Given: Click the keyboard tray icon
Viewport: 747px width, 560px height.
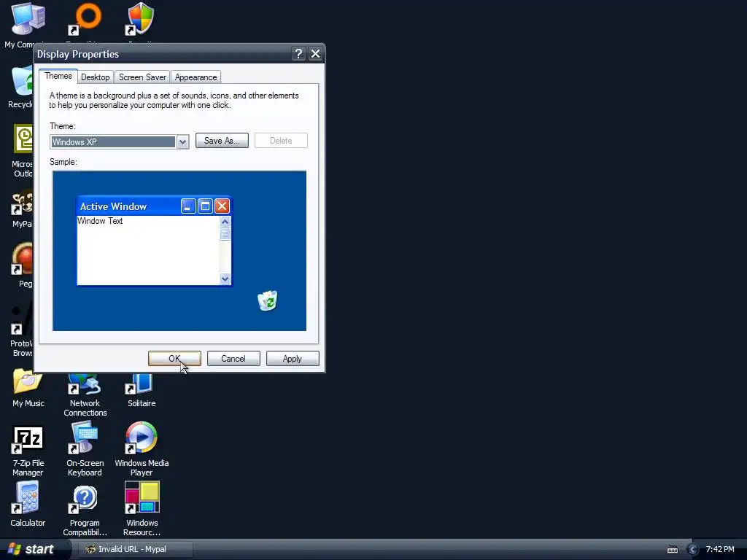Looking at the screenshot, I should [672, 550].
